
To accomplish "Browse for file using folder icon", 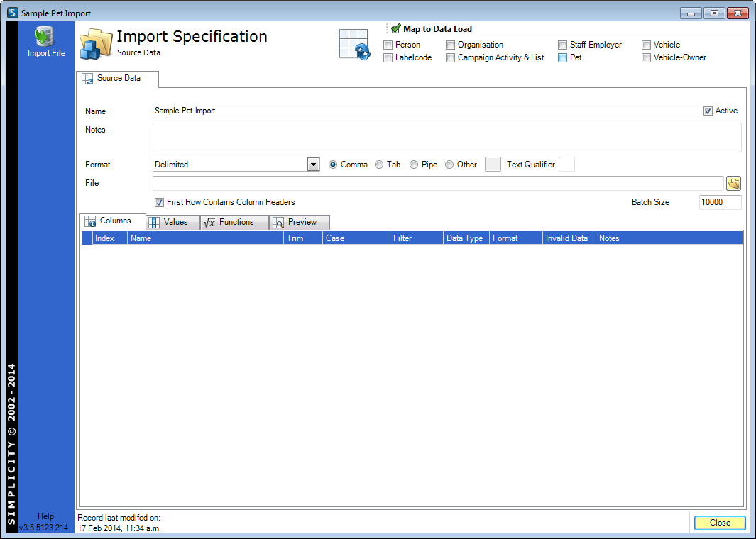I will tap(733, 183).
